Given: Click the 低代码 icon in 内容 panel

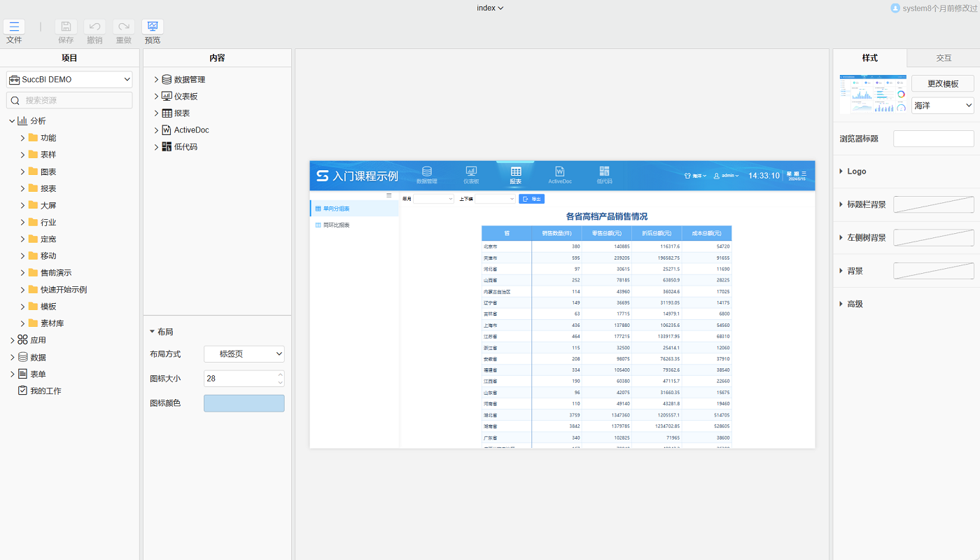Looking at the screenshot, I should [x=167, y=147].
